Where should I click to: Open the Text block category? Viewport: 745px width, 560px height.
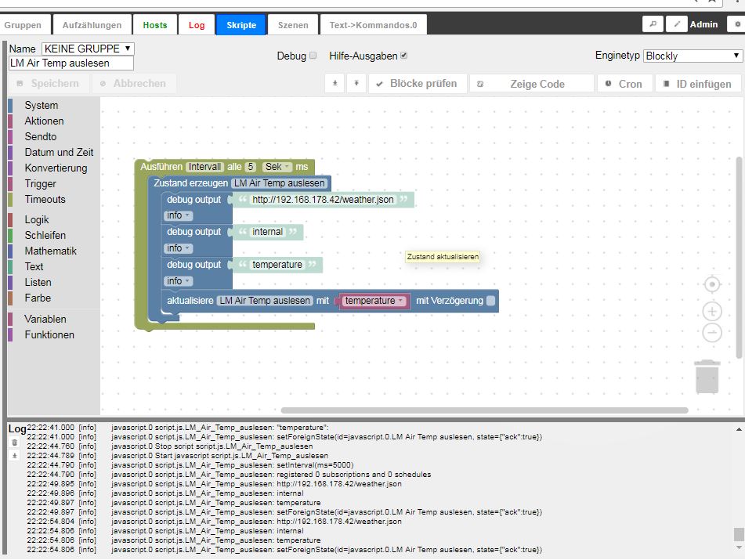[34, 267]
